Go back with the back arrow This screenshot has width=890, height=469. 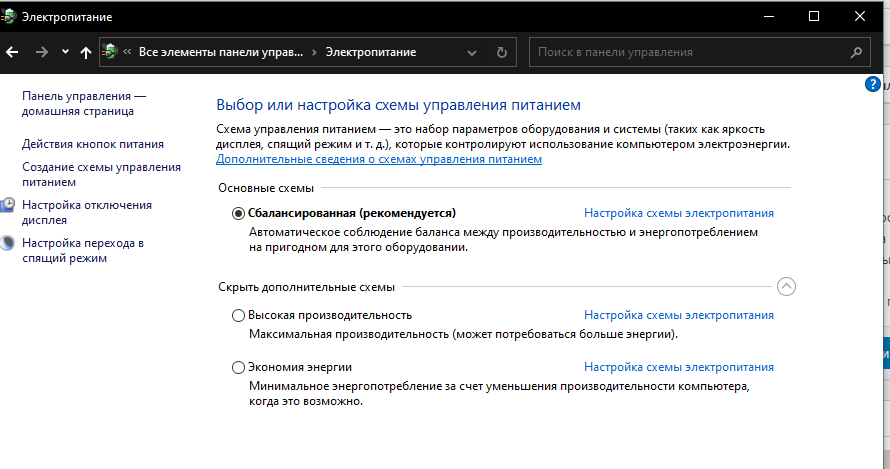pos(12,52)
